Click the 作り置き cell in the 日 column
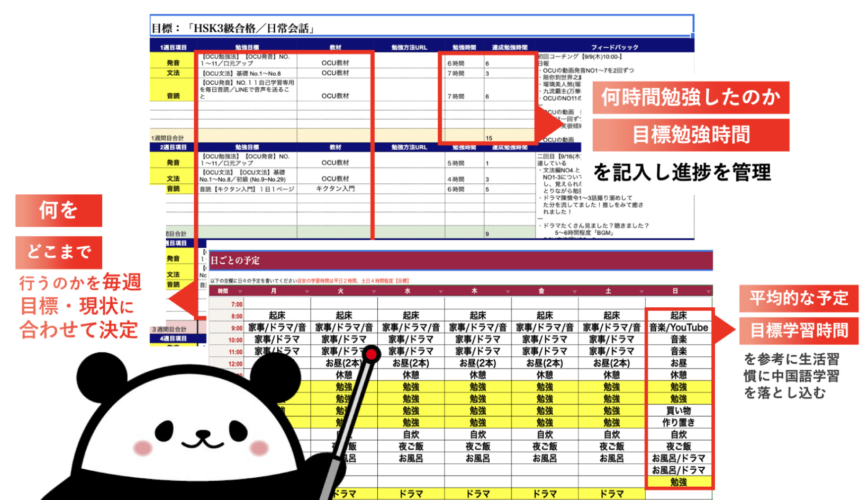This screenshot has width=868, height=500. tap(679, 423)
